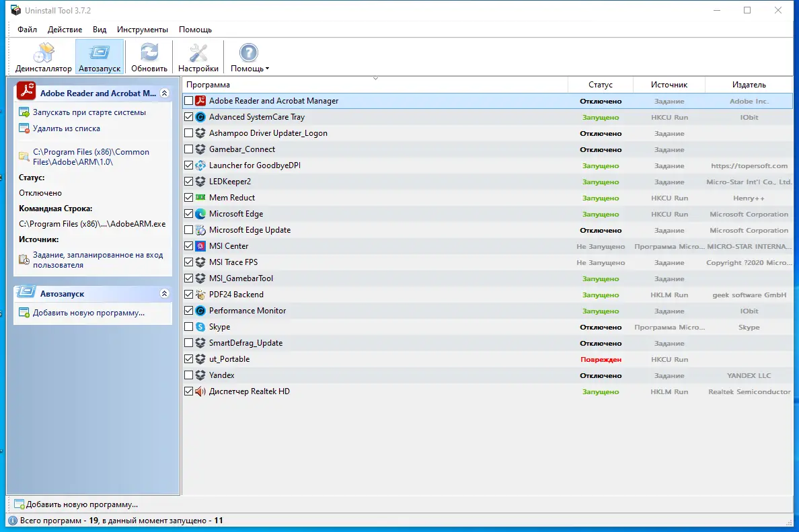Click Запускать при старте системы link

(x=89, y=112)
